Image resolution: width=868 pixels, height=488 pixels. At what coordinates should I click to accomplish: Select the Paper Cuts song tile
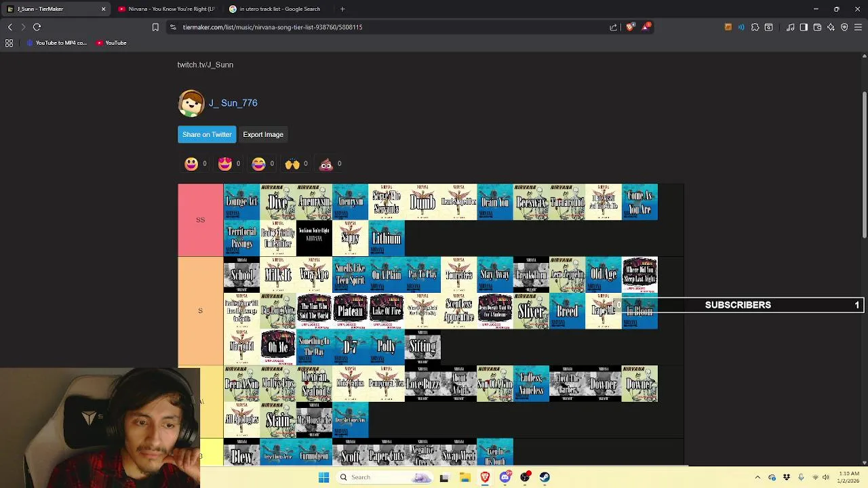387,453
